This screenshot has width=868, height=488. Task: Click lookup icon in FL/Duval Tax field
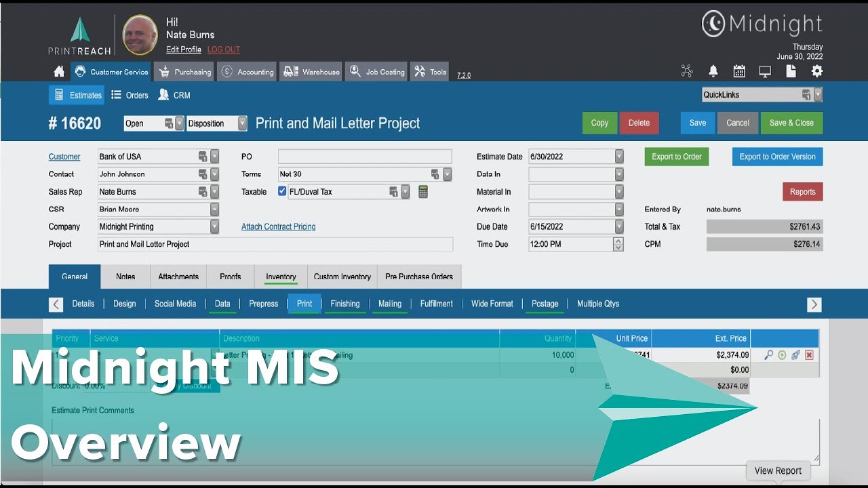tap(393, 192)
